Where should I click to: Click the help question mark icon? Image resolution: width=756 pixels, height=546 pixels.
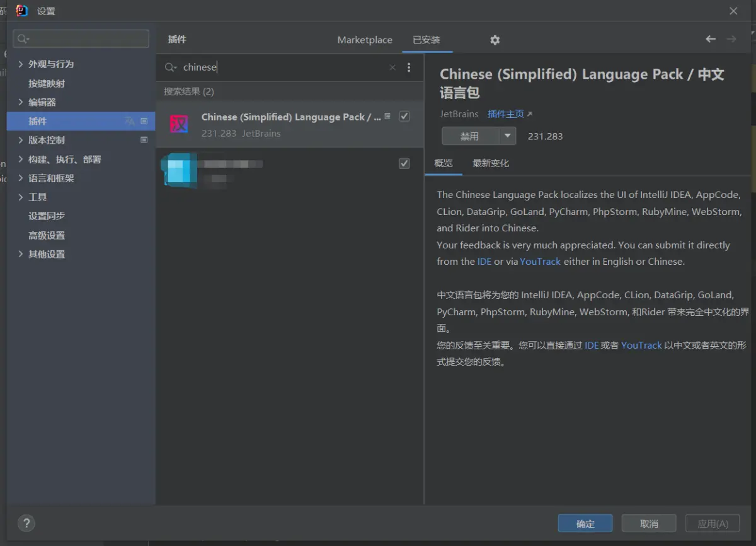coord(26,523)
